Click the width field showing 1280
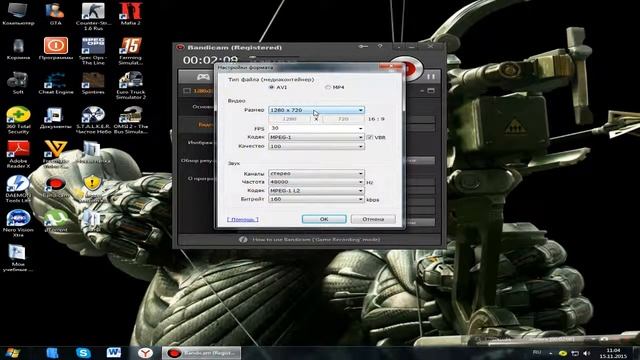Viewport: 640px width, 360px height. 290,119
